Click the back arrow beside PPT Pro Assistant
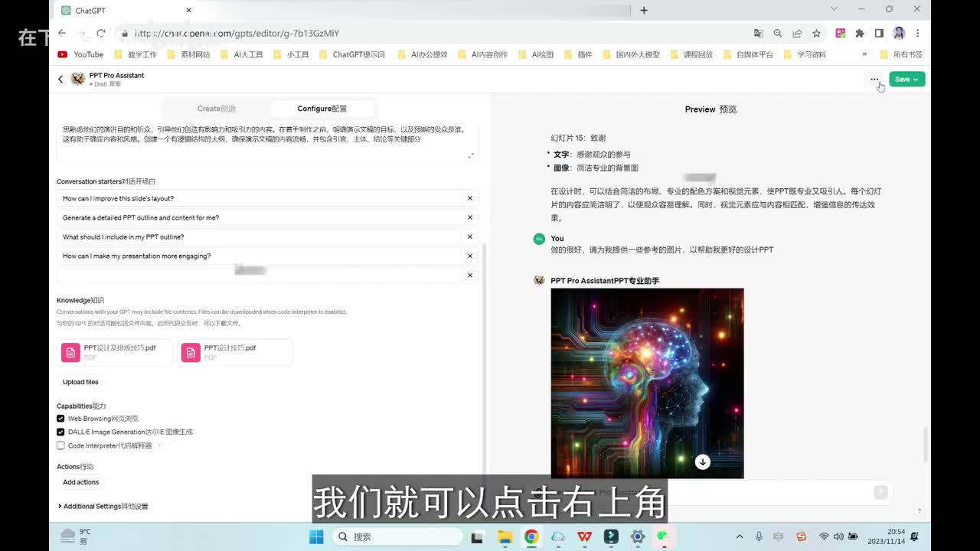The width and height of the screenshot is (980, 551). click(60, 80)
